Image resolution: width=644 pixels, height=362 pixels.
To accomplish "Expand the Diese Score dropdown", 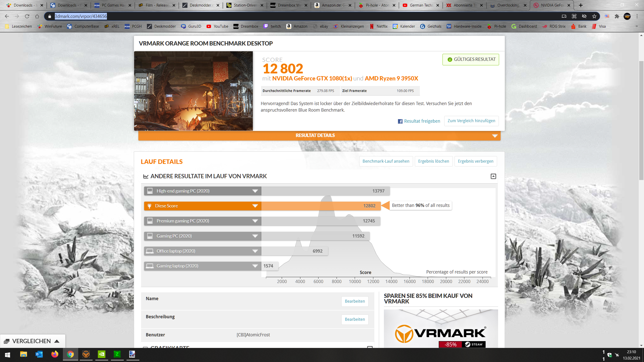I will (255, 206).
